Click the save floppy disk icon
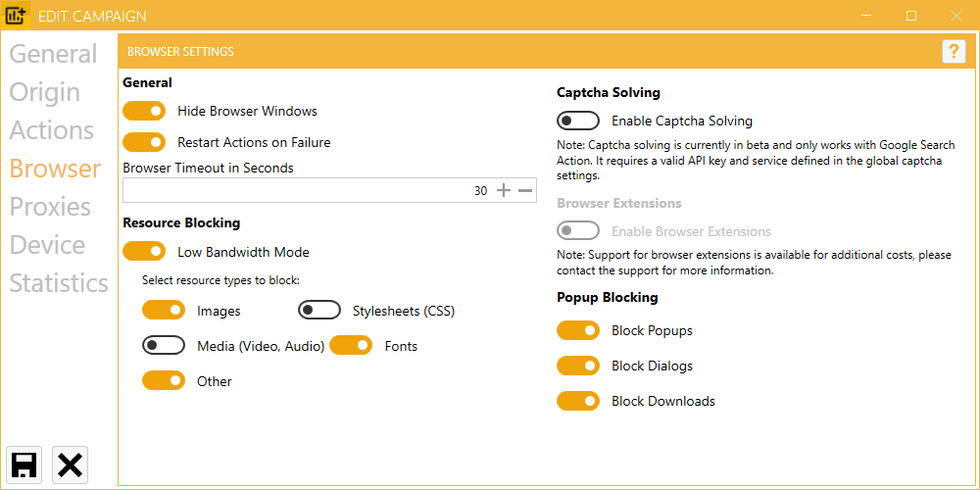The height and width of the screenshot is (490, 980). coord(24,464)
